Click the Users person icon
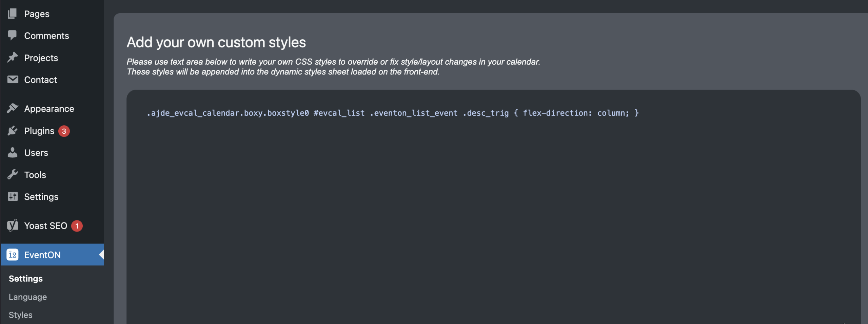The width and height of the screenshot is (868, 324). pos(13,153)
